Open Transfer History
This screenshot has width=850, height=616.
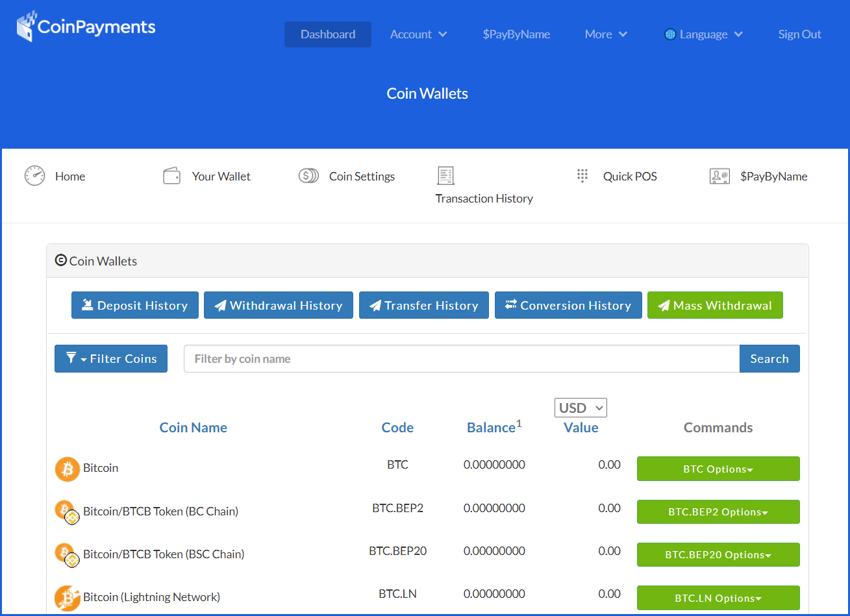424,305
